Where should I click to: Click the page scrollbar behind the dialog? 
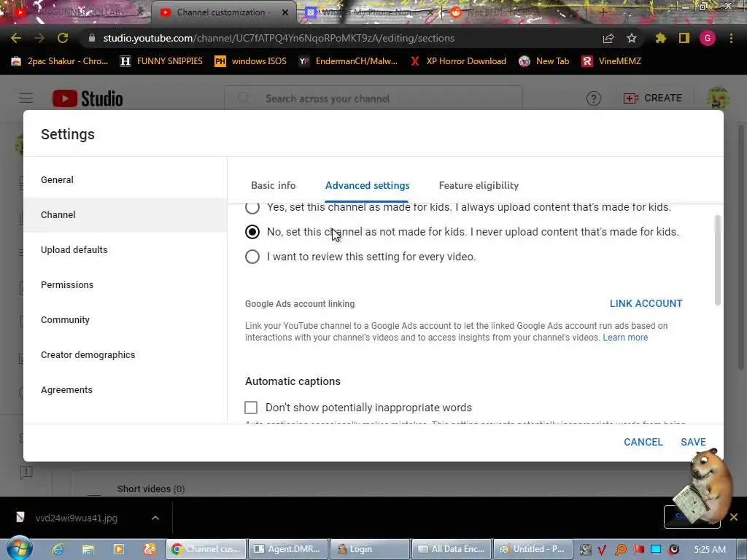(x=742, y=248)
